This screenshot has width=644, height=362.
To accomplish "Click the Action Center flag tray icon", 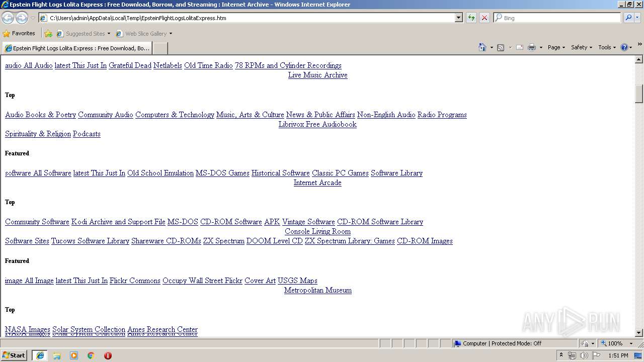I will 596,355.
